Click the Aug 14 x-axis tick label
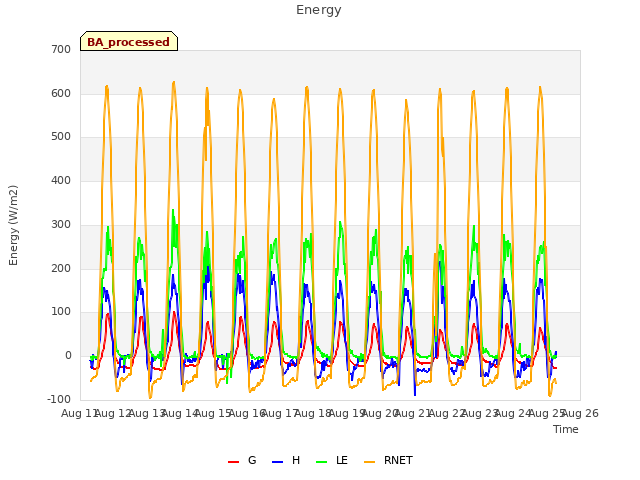Screen dimensions: 640x480 click(180, 413)
